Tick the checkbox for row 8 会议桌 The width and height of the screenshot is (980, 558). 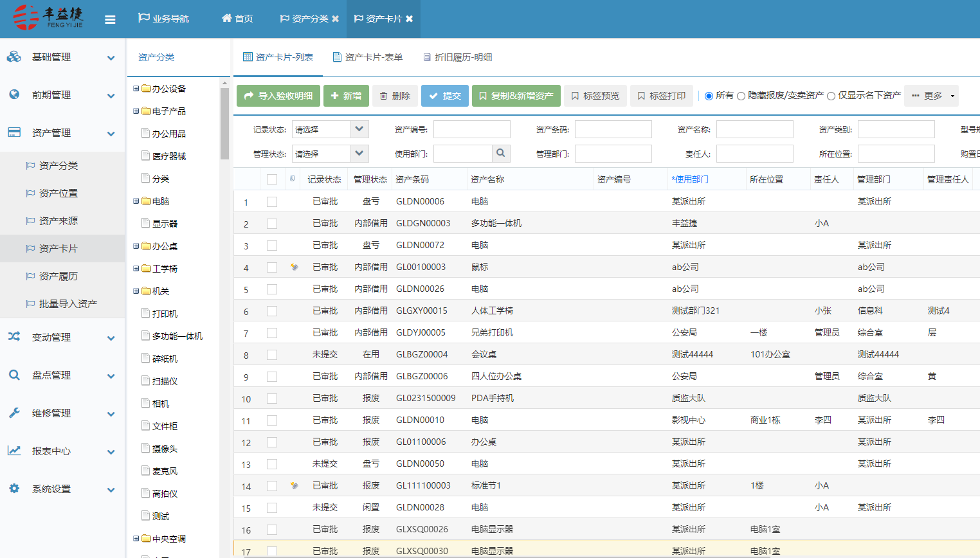[272, 355]
